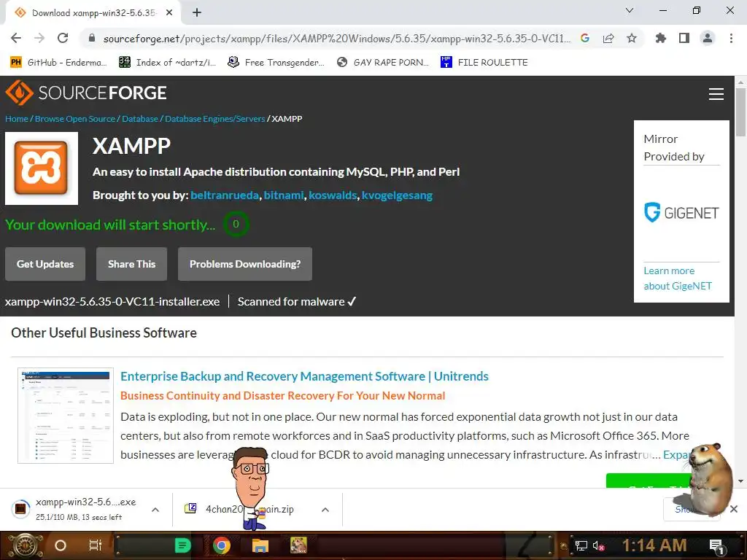747x560 pixels.
Task: Click 'Scanned for malware' text
Action: (x=297, y=301)
